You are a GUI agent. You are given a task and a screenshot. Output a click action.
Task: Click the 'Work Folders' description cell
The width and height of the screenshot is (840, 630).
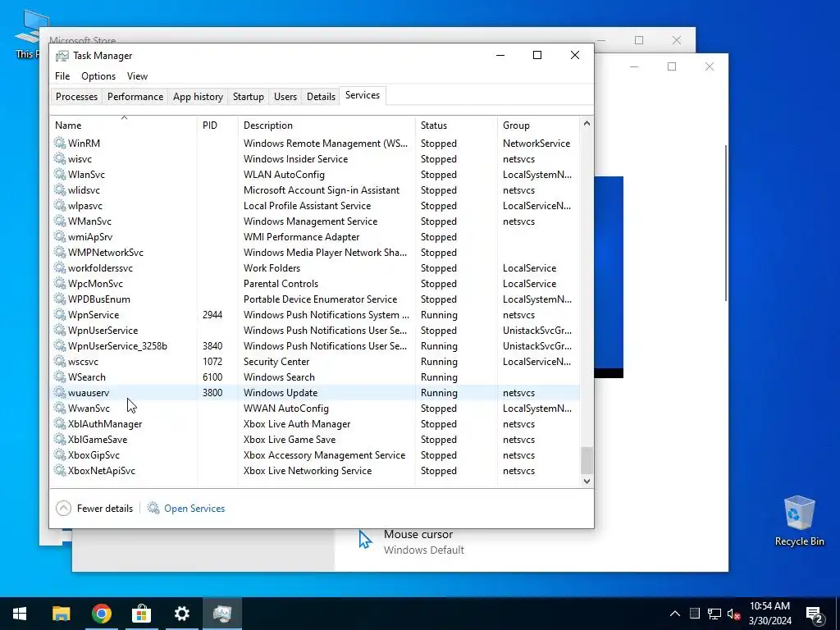click(x=272, y=268)
